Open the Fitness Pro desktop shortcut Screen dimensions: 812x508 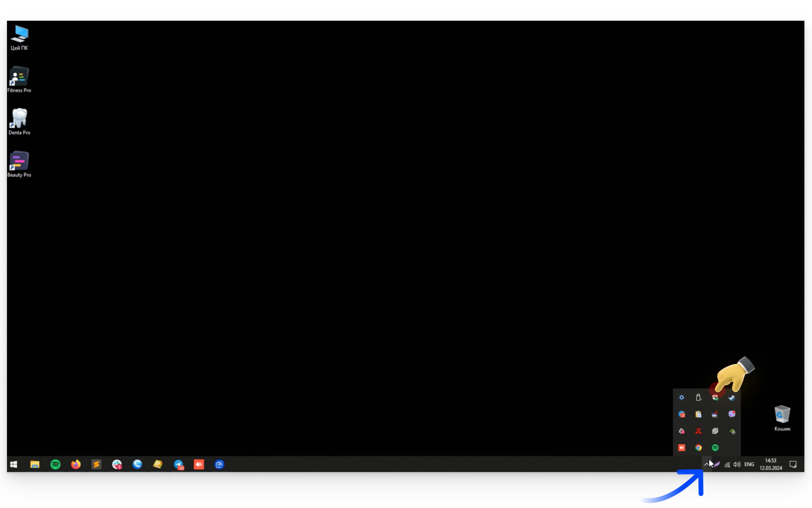(19, 80)
